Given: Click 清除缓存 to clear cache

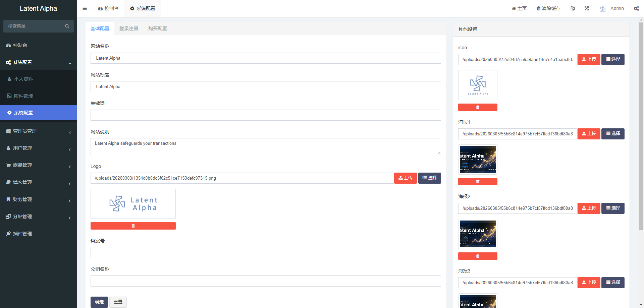Looking at the screenshot, I should pos(548,8).
